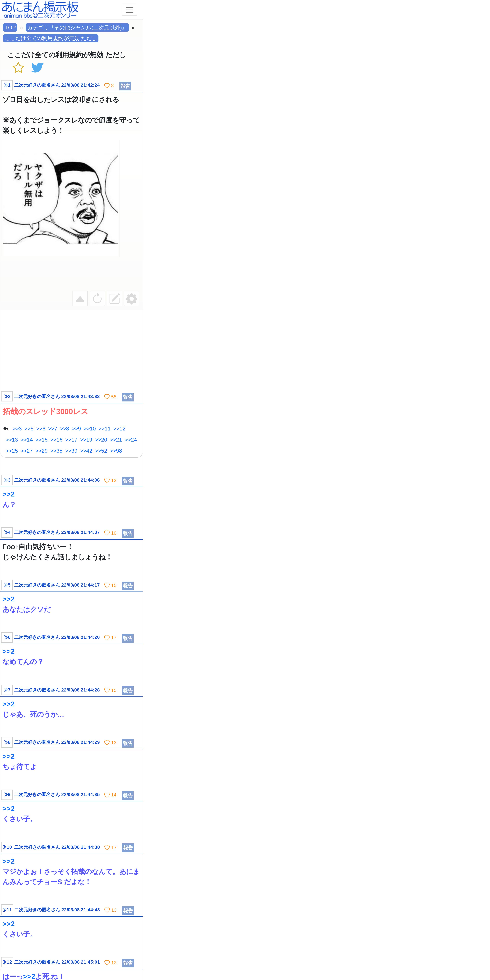Viewport: 490px width, 980px height.
Task: Report post 3 using 報告 button
Action: (x=128, y=481)
